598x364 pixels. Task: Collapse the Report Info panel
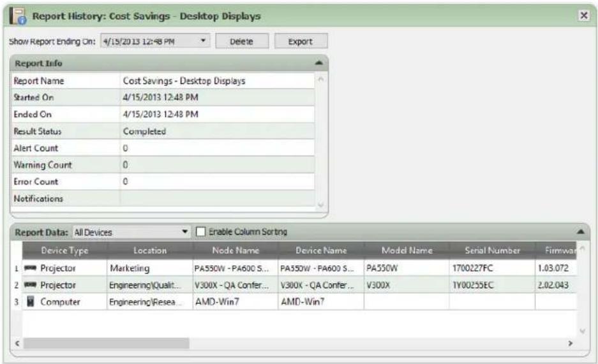[x=319, y=63]
